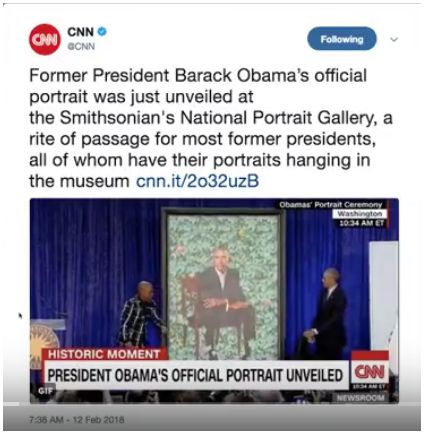Image resolution: width=424 pixels, height=434 pixels.
Task: Click the HISTORIC MOMENT red banner label
Action: coord(104,354)
